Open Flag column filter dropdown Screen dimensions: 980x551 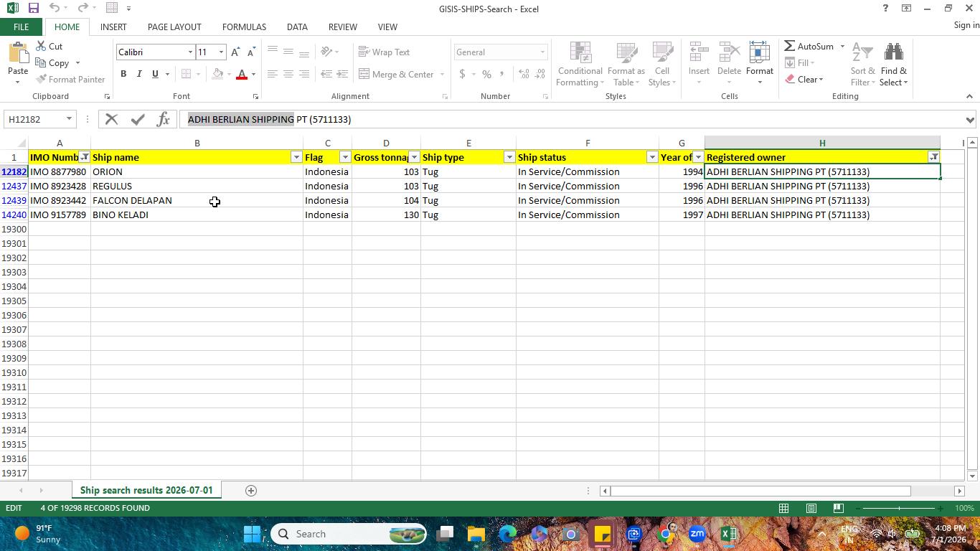(345, 157)
